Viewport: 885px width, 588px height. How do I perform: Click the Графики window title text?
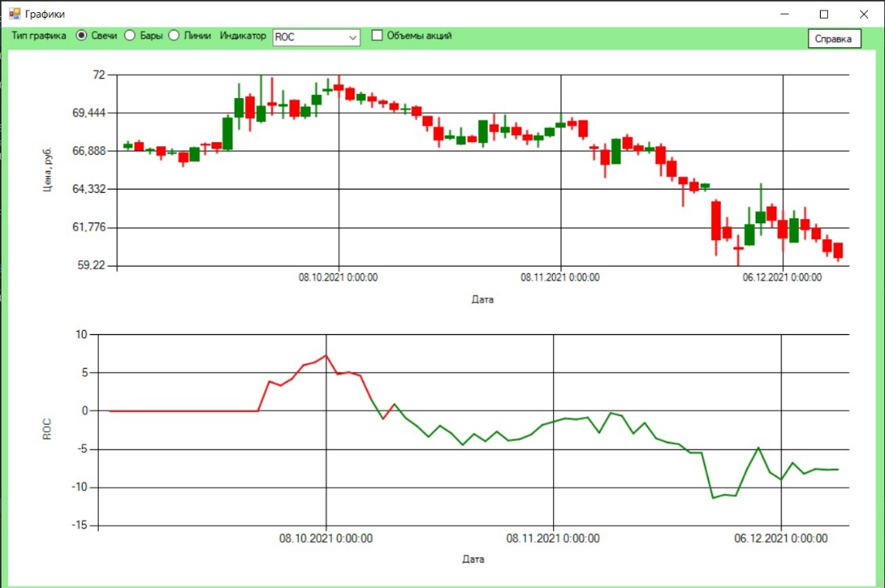[45, 14]
